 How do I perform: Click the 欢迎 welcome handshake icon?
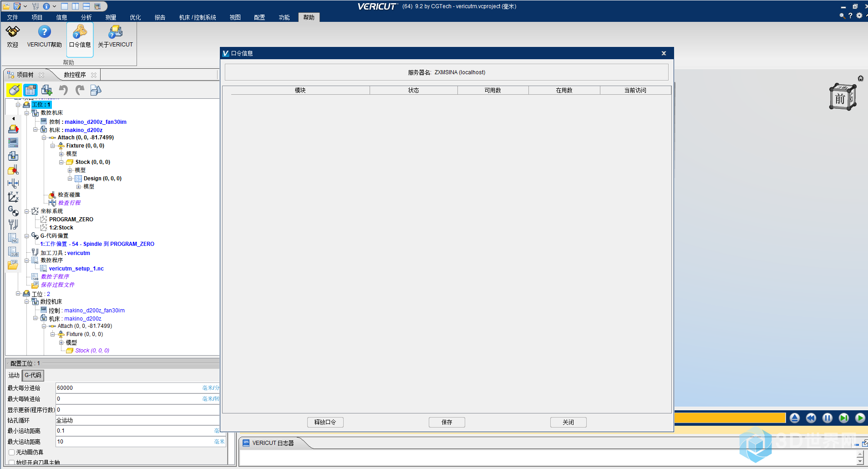click(13, 31)
